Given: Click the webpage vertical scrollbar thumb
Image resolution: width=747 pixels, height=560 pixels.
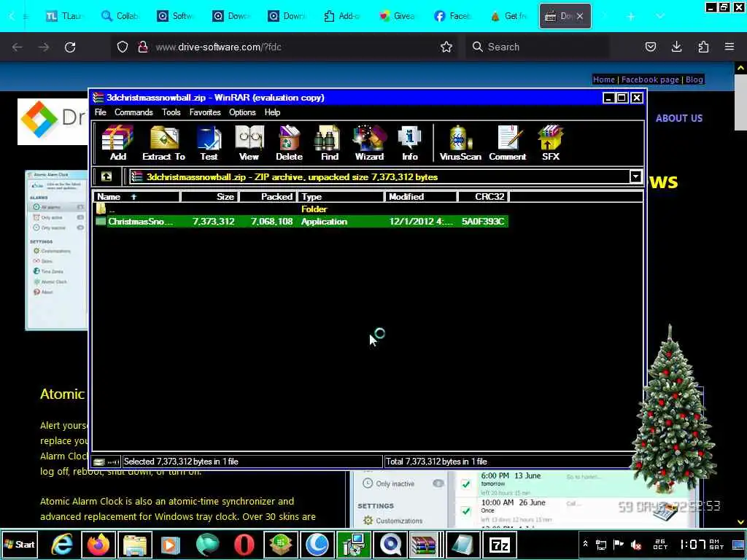Looking at the screenshot, I should 740,102.
